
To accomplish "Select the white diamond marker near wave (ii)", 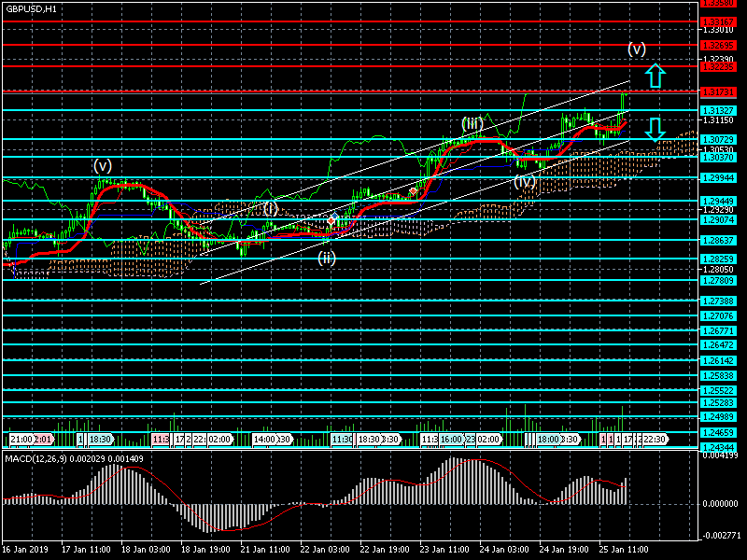I will pyautogui.click(x=331, y=220).
